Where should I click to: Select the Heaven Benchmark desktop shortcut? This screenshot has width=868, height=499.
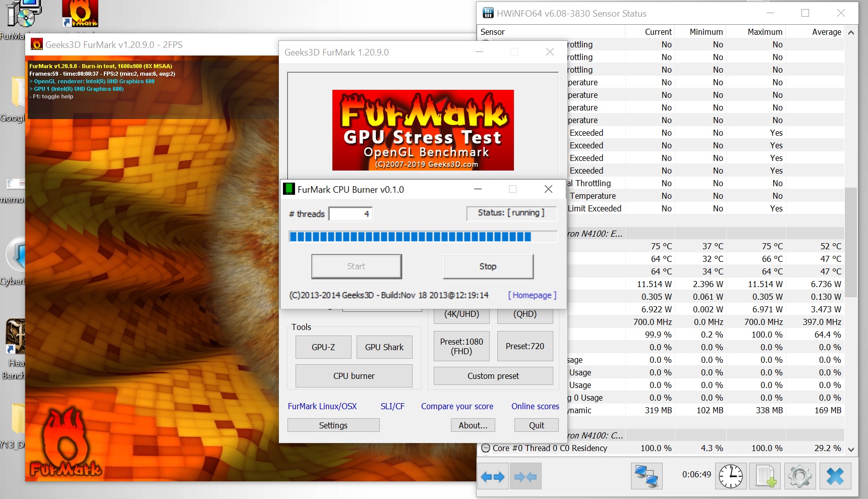15,348
